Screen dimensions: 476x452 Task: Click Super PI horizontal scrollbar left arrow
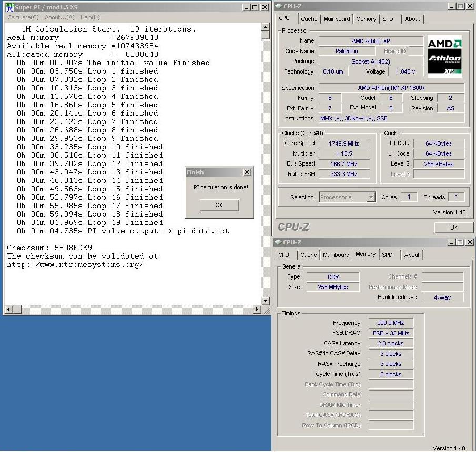(9, 310)
